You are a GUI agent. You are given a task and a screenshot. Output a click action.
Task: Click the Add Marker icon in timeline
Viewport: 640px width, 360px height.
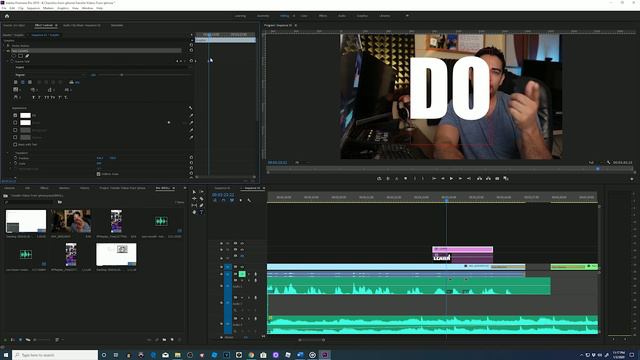240,200
